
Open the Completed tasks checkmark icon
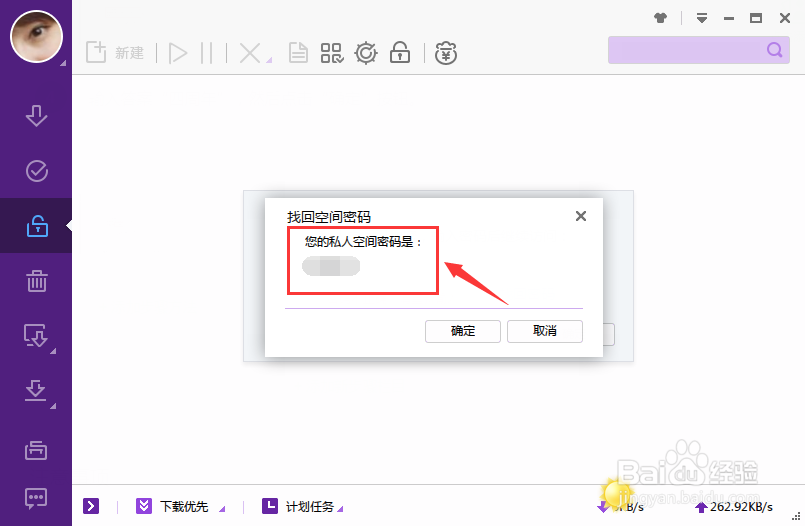point(37,171)
